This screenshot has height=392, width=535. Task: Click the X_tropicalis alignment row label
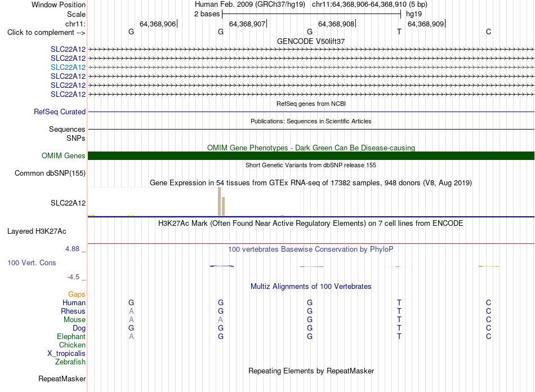pyautogui.click(x=66, y=354)
